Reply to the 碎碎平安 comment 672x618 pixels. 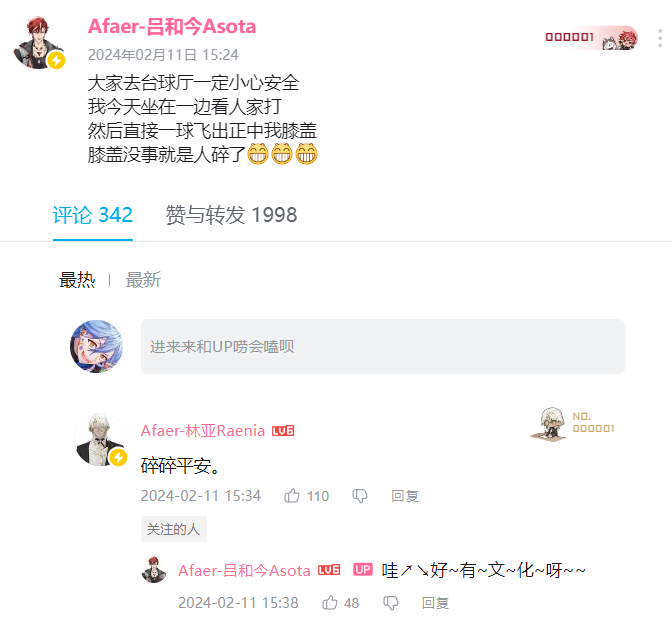(405, 496)
